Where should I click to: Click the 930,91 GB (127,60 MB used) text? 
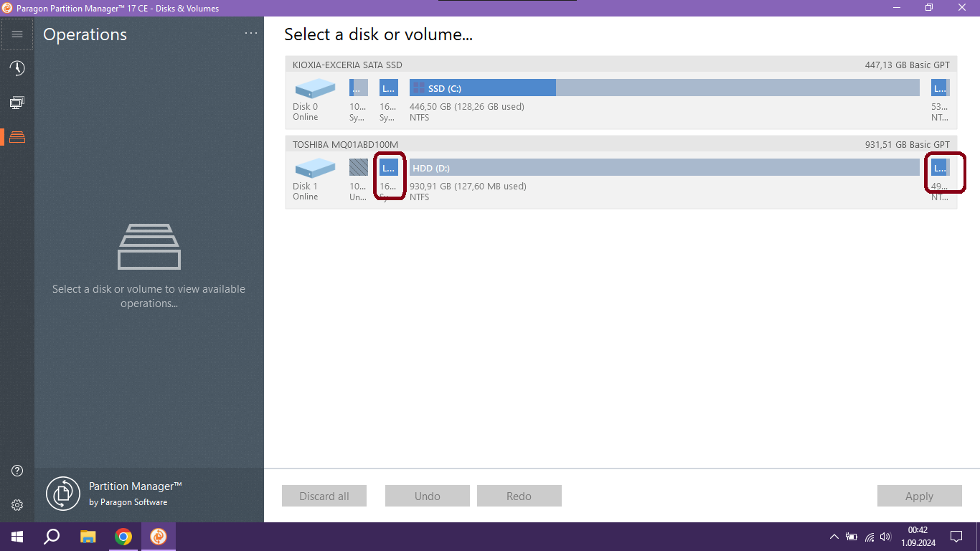pyautogui.click(x=468, y=187)
